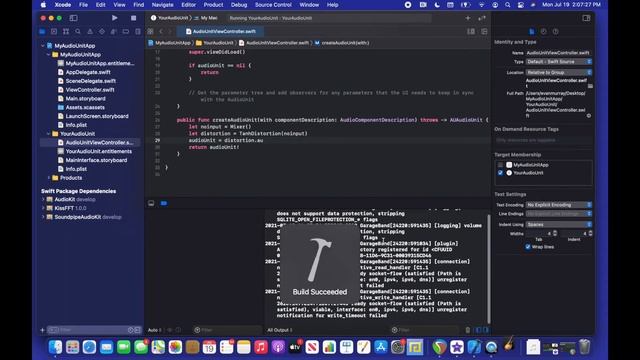Show the History inspector
The image size is (640, 360).
tap(543, 31)
